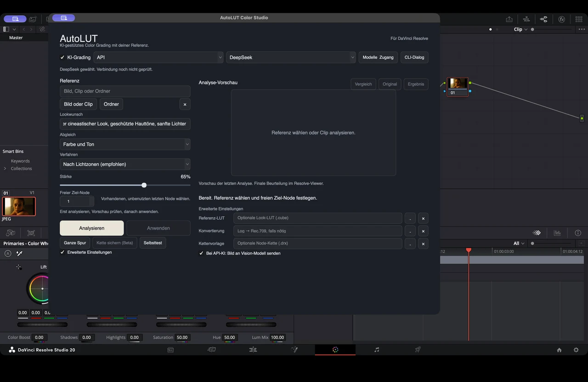Screen dimensions: 588x382
Task: Toggle Bild an Vision-Modell senden checkbox
Action: pos(201,253)
